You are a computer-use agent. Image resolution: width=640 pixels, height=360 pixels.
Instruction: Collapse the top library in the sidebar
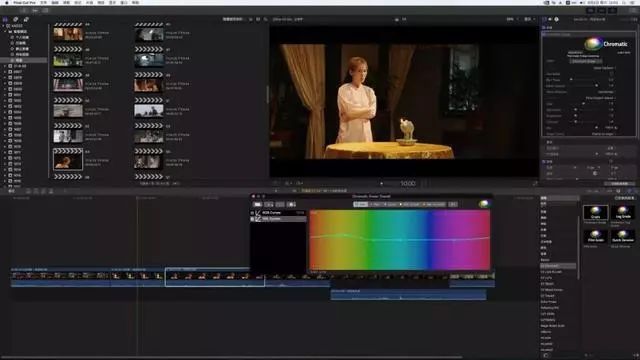[4, 26]
